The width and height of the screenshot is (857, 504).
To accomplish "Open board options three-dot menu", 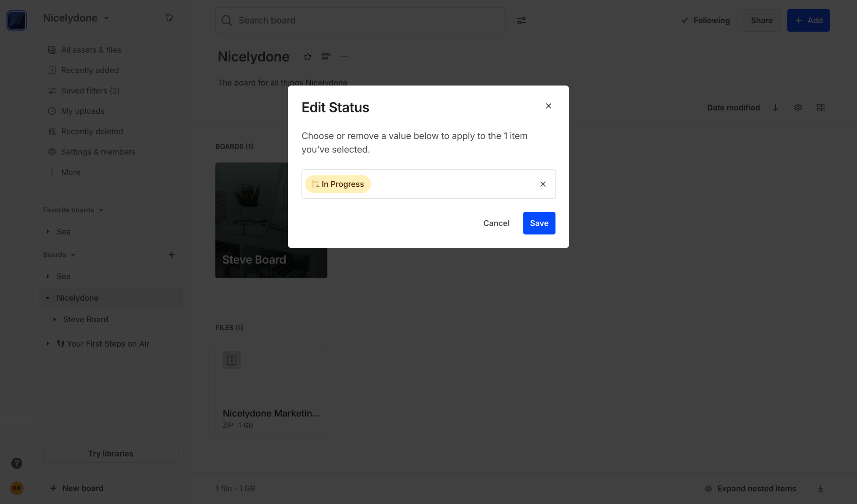I will click(344, 57).
